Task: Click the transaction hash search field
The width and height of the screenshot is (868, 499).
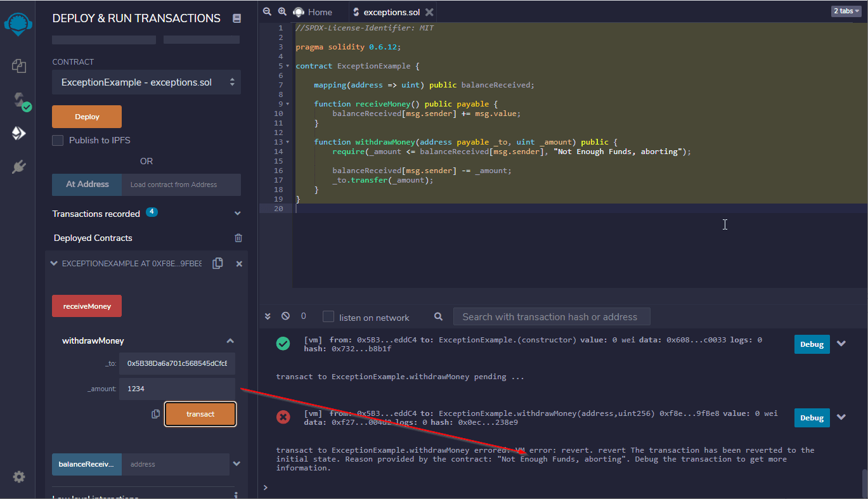Action: click(x=552, y=317)
